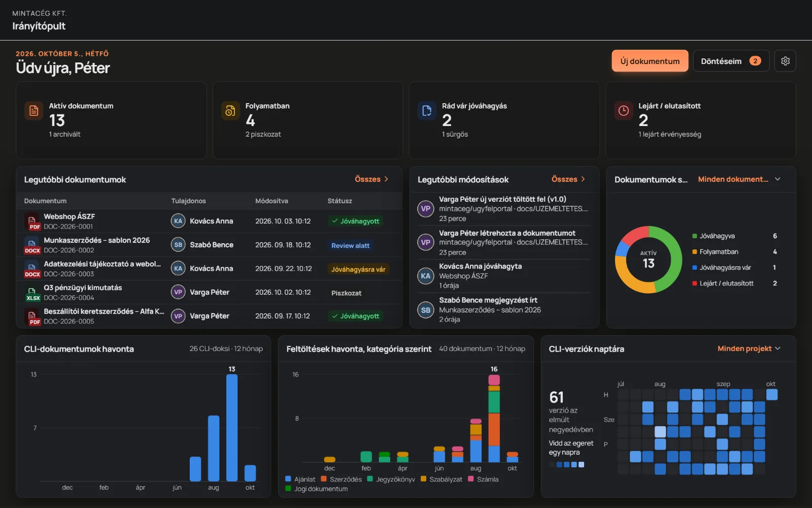Toggle the Szerződés legend in uploads chart
Screen dimensions: 812x508
pos(341,479)
